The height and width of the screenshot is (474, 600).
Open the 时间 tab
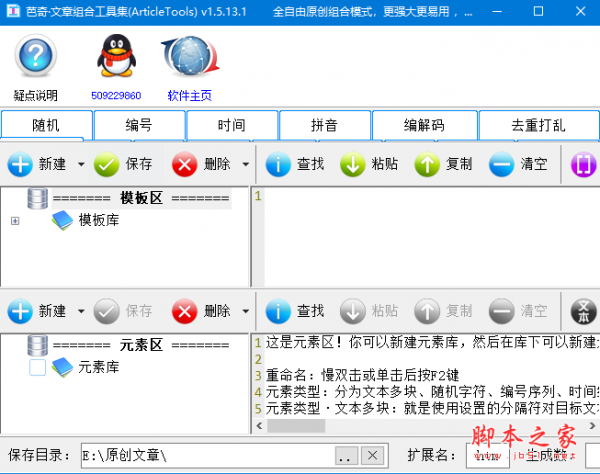tap(232, 125)
